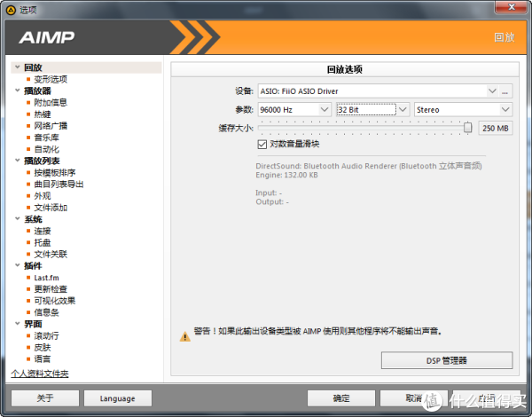The image size is (532, 417).
Task: Open the 皮肤 settings page
Action: 43,348
